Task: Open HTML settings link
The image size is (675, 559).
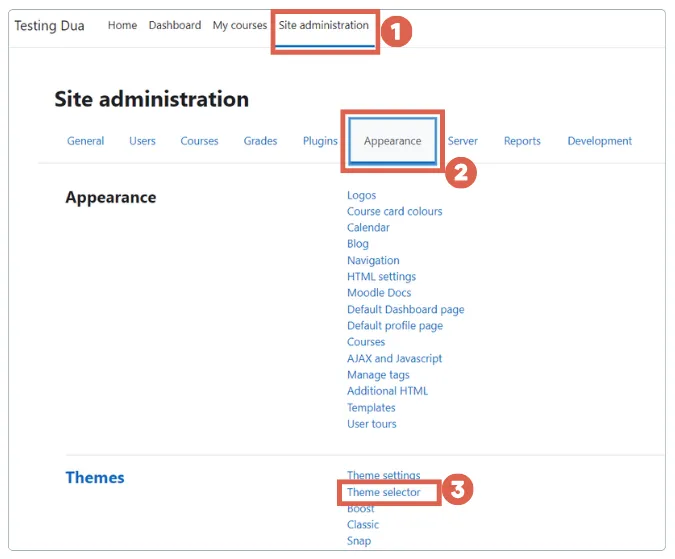Action: tap(381, 277)
